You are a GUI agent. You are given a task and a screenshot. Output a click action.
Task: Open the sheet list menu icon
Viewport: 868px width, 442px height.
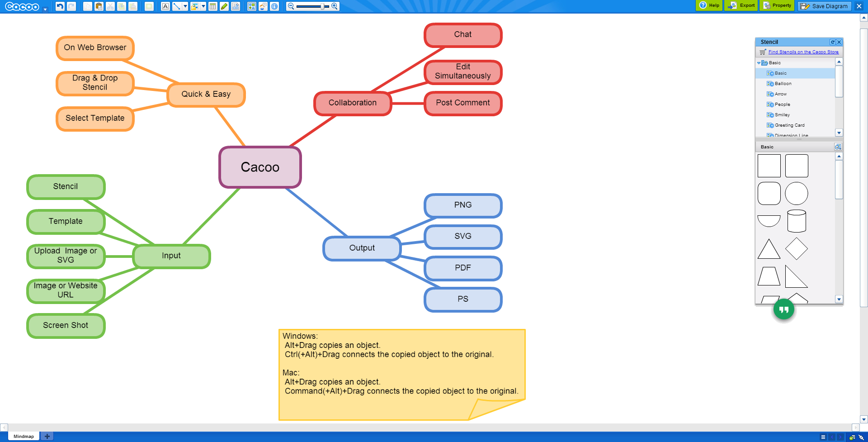pos(823,437)
